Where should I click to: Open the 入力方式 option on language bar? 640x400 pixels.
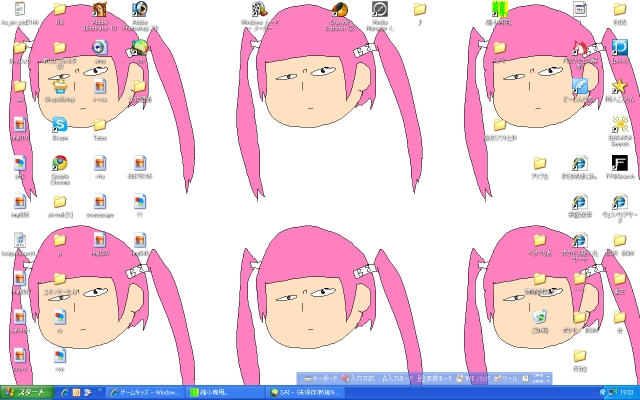[x=359, y=379]
